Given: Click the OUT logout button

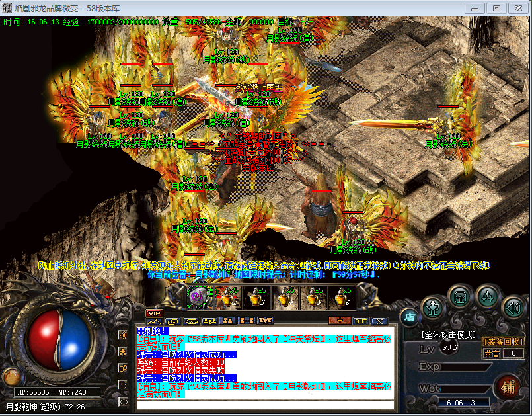Looking at the screenshot, I should (360, 321).
